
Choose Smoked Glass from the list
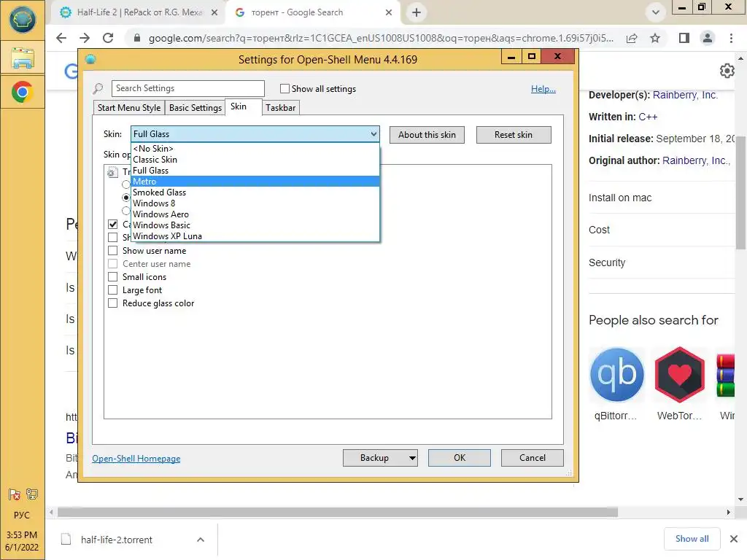[x=255, y=192]
